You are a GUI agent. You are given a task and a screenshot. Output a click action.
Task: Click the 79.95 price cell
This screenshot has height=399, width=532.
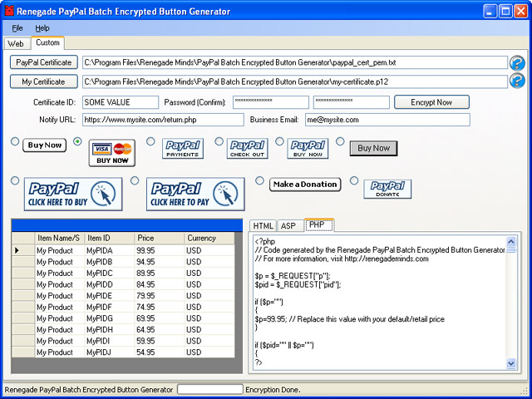point(160,296)
